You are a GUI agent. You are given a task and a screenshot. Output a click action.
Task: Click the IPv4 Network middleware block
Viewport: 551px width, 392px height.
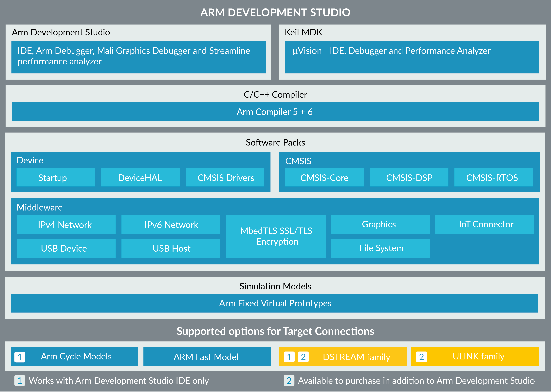coord(66,225)
